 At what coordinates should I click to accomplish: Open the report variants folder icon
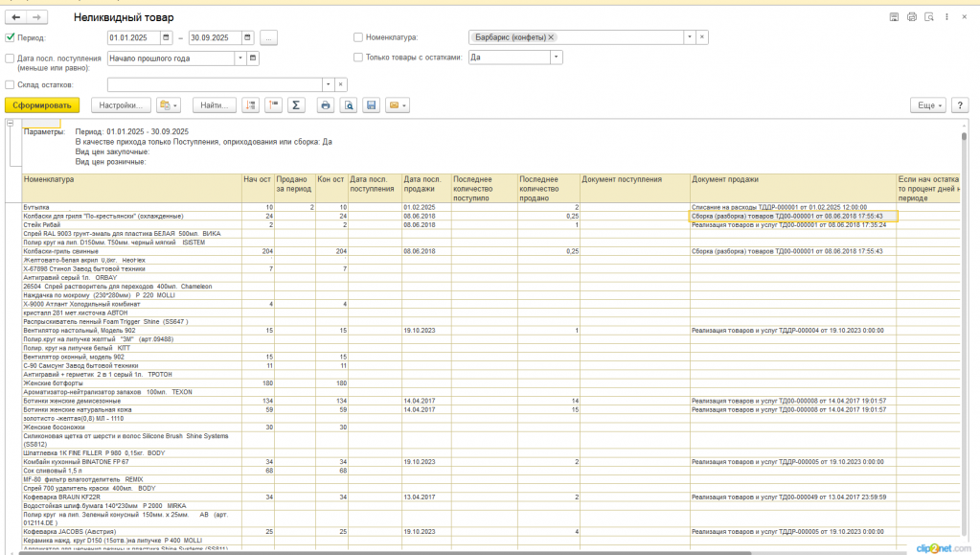[169, 105]
